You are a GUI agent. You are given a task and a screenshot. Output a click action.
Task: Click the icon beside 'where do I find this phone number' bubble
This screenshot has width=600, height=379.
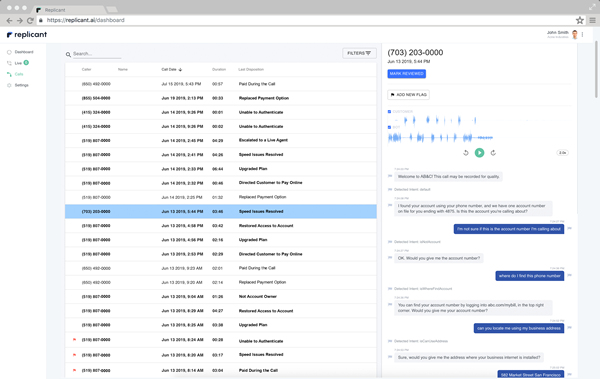pyautogui.click(x=569, y=275)
